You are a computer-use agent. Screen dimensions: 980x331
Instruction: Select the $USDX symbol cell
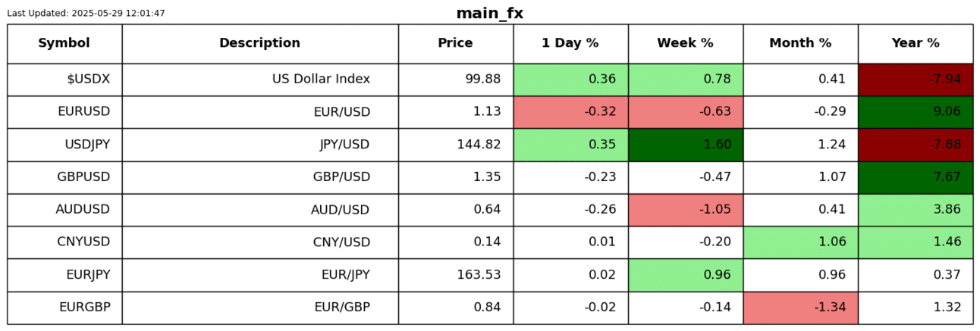point(64,80)
